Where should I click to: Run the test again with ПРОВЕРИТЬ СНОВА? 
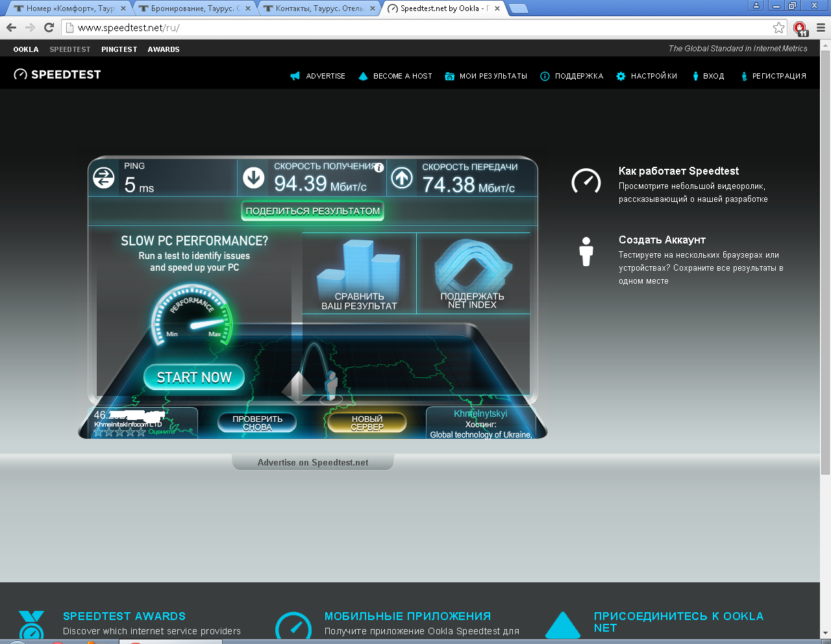point(257,423)
